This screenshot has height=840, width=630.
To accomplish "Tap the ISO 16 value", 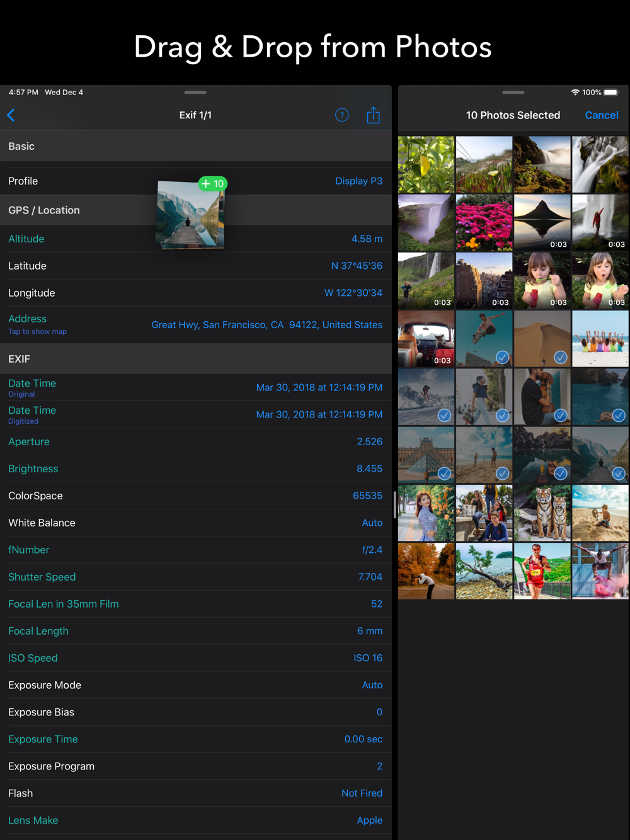I will tap(368, 658).
